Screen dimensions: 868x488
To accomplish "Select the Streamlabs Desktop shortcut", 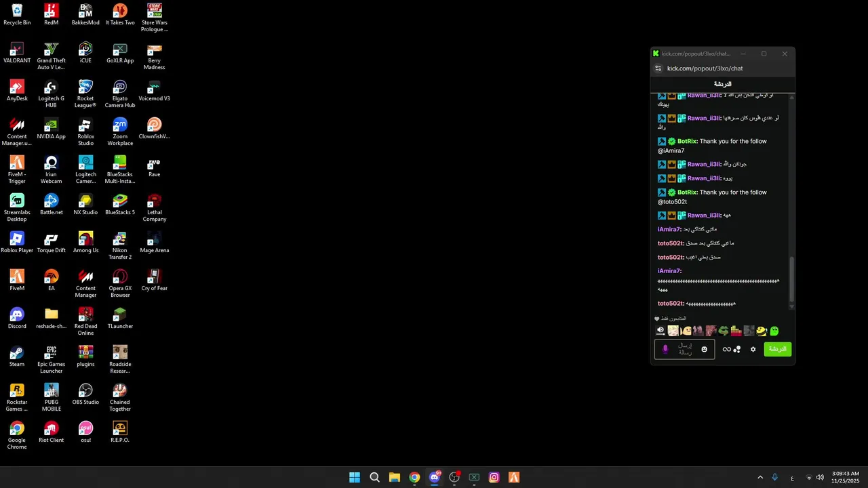I will pos(17,208).
